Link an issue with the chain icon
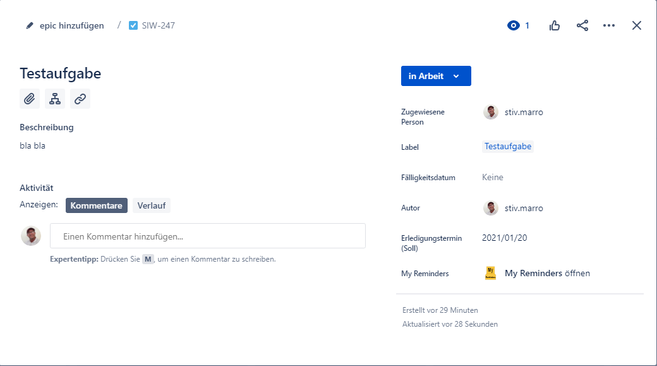The image size is (657, 366). [80, 99]
